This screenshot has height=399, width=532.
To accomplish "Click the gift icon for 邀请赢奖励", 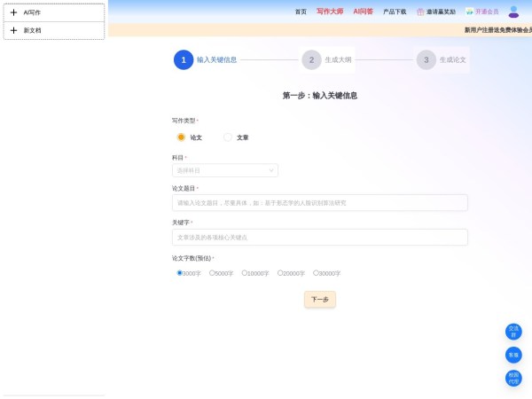I will 420,12.
